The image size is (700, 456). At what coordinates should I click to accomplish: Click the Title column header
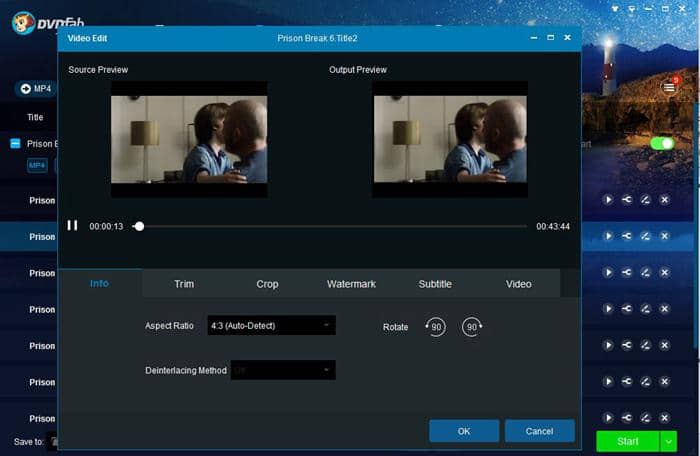point(35,117)
